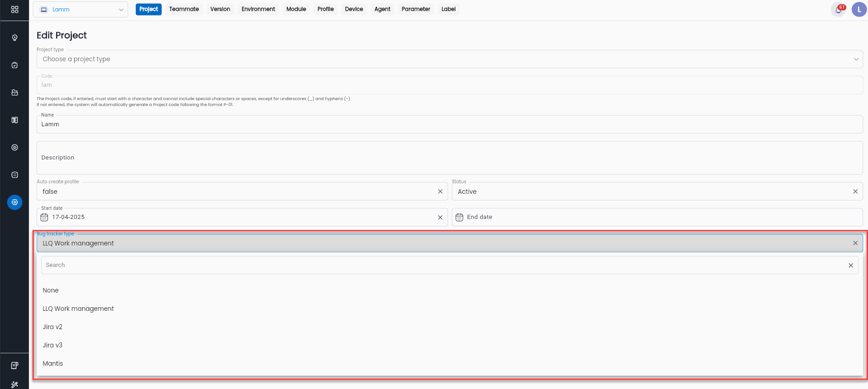Open the folder/briefcase icon in sidebar
The height and width of the screenshot is (389, 868).
point(15,92)
